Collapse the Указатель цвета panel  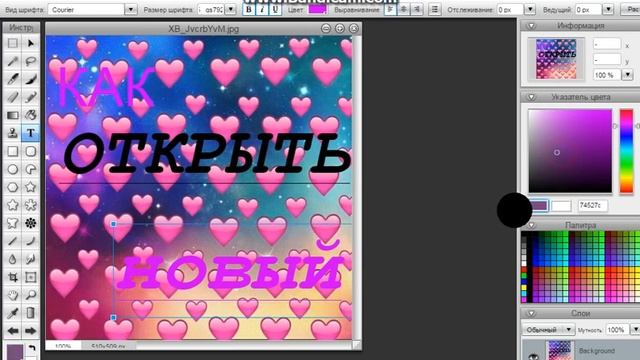coord(531,97)
